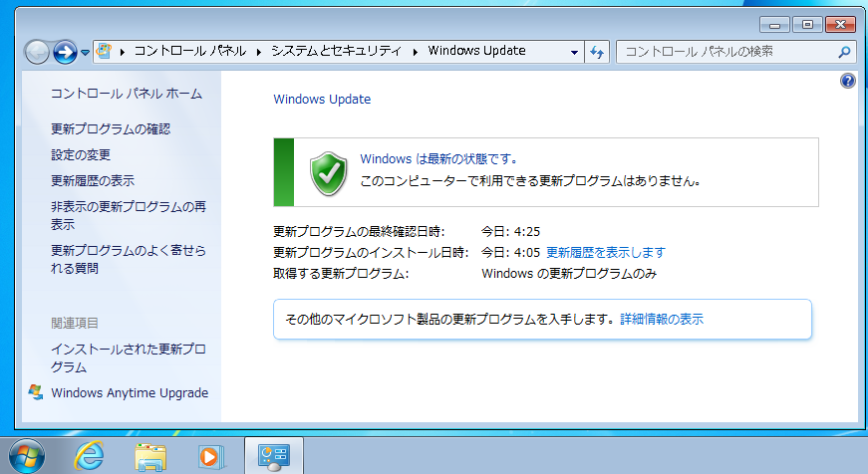Minimize the Windows Update window

[x=775, y=25]
